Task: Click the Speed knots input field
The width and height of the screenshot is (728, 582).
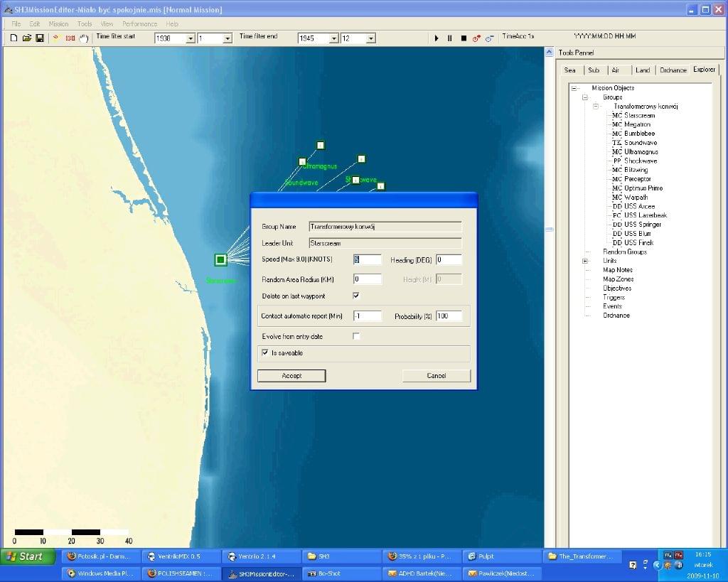Action: pos(367,260)
